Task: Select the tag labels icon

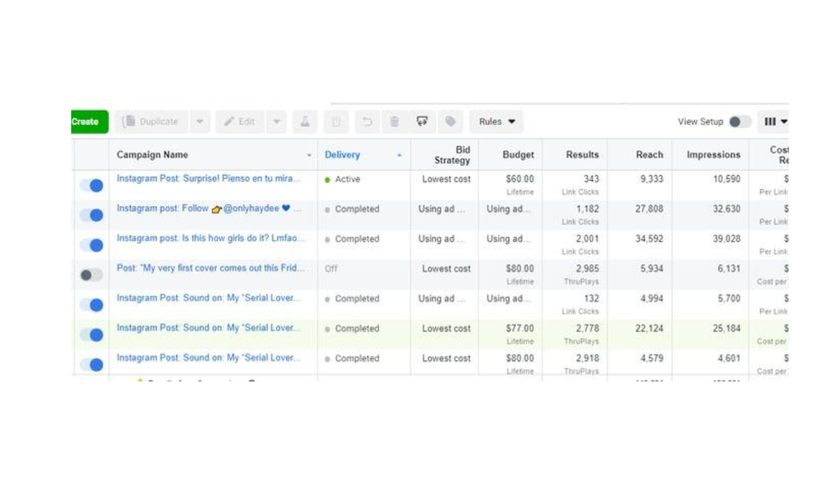Action: 450,122
